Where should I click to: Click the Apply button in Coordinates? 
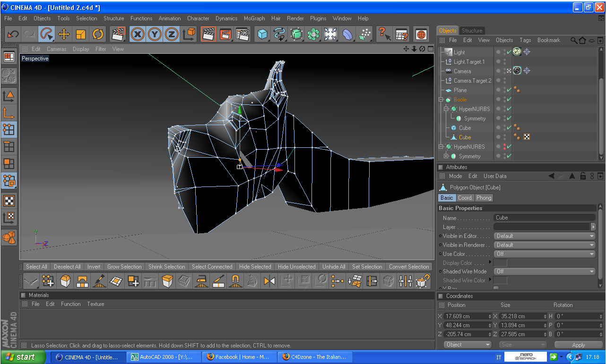(578, 345)
